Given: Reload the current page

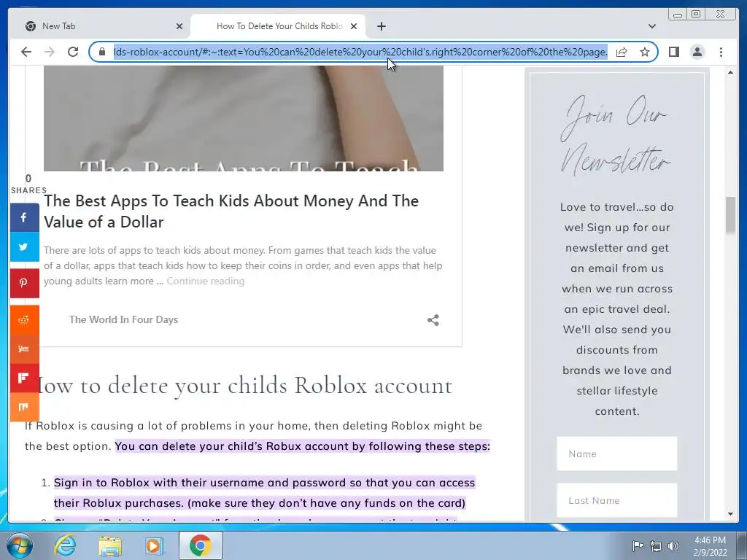Looking at the screenshot, I should 73,52.
